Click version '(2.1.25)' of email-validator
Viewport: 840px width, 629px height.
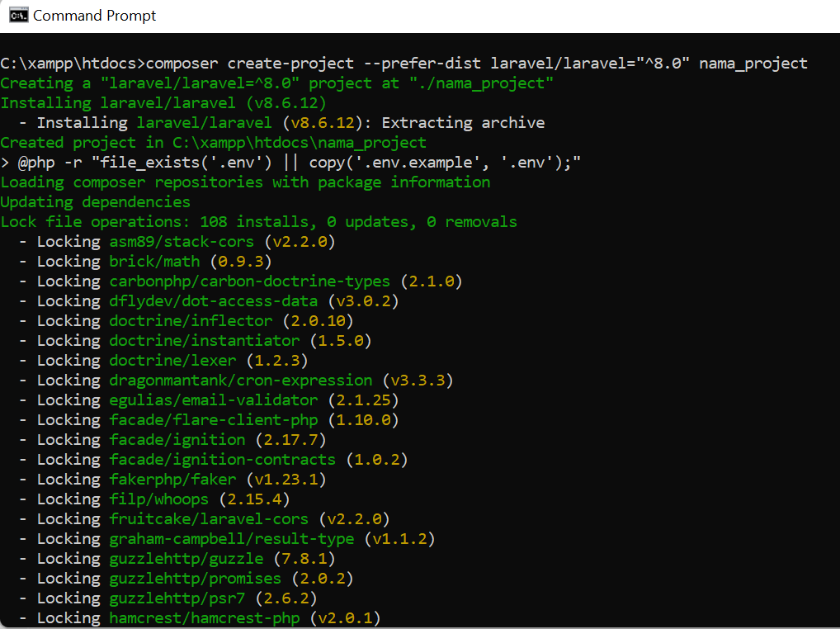[x=363, y=400]
